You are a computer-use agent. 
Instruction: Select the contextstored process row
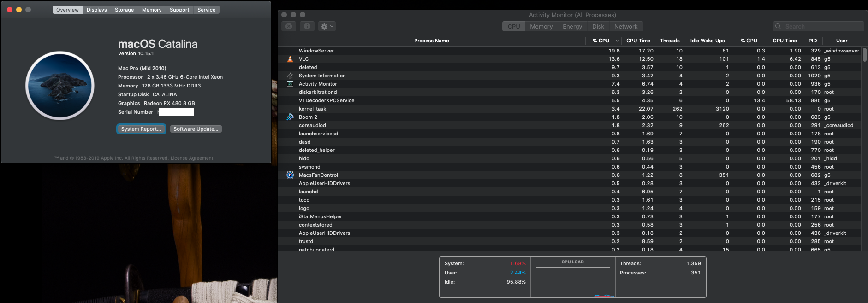tap(569, 225)
